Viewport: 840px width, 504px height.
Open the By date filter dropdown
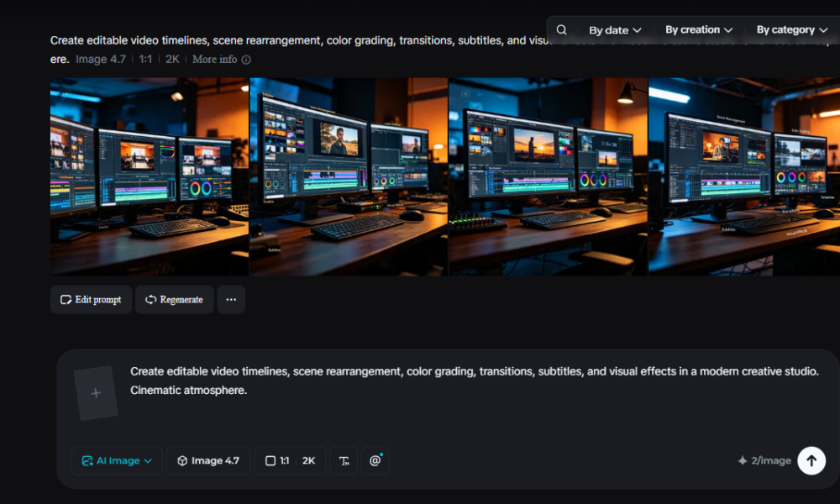click(615, 30)
